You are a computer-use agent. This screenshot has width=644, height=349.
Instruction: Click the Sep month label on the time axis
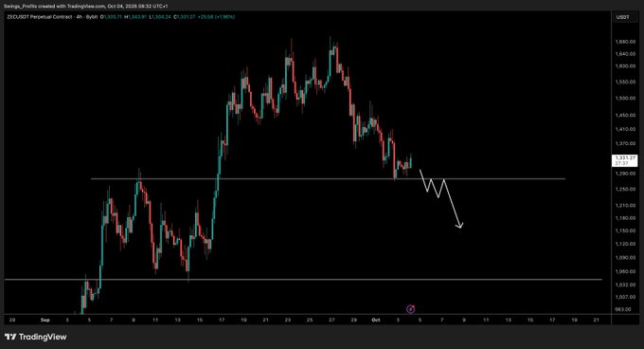point(45,320)
